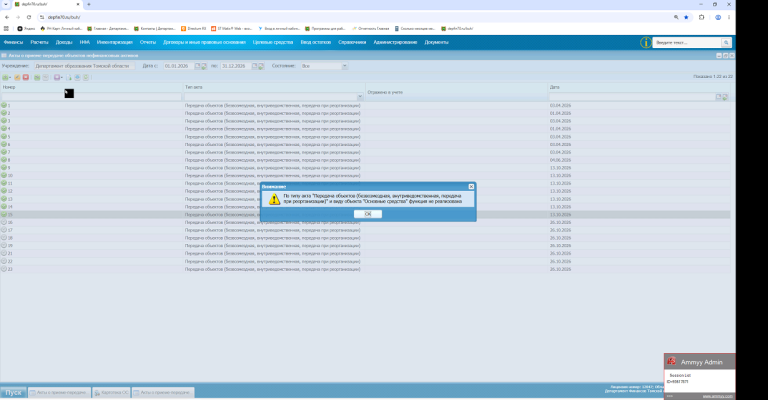Open the Администрирование menu

(395, 43)
